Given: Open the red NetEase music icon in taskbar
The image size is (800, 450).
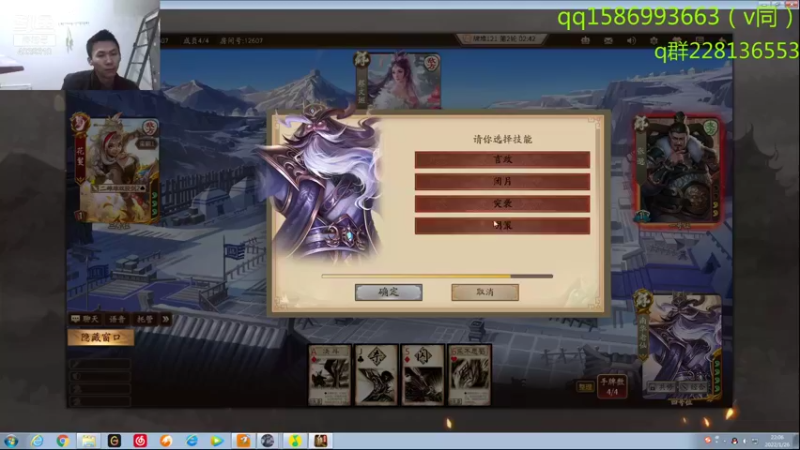Looking at the screenshot, I should (140, 441).
